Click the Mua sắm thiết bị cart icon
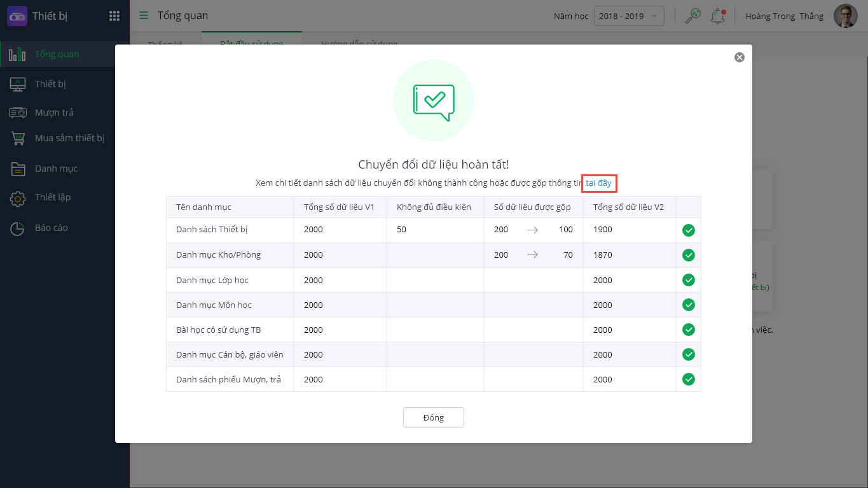Viewport: 868px width, 488px height. [17, 138]
